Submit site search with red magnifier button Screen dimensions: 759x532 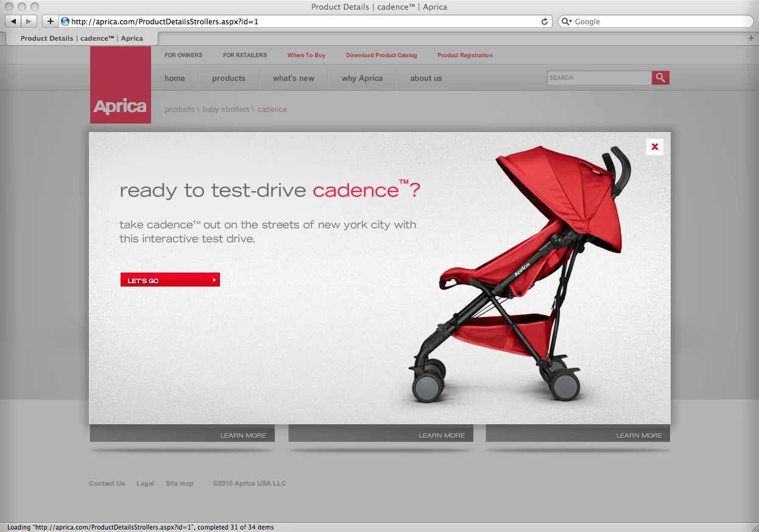tap(660, 77)
